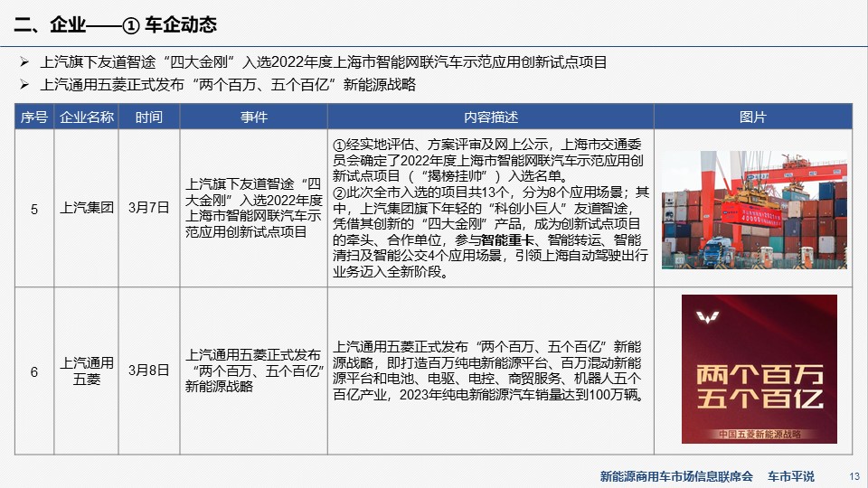Select the second bullet about 上汽通用五菱 新能源战略
Viewport: 868px width, 488px height.
click(228, 85)
